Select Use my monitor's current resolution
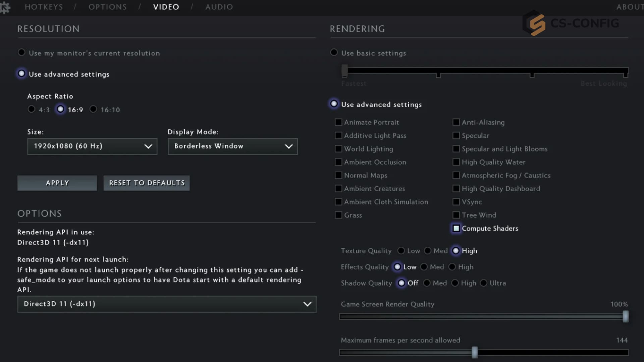The image size is (644, 362). (21, 53)
